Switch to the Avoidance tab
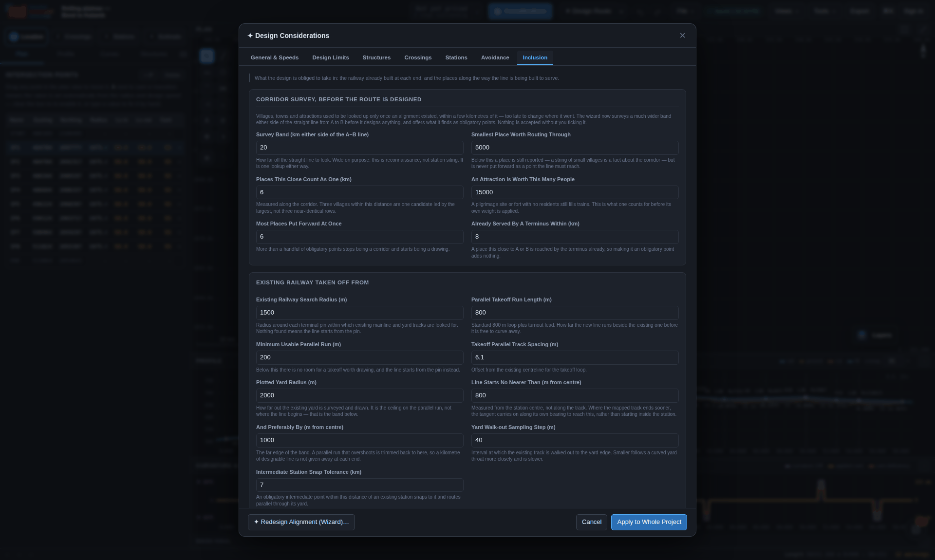The image size is (935, 560). [495, 57]
